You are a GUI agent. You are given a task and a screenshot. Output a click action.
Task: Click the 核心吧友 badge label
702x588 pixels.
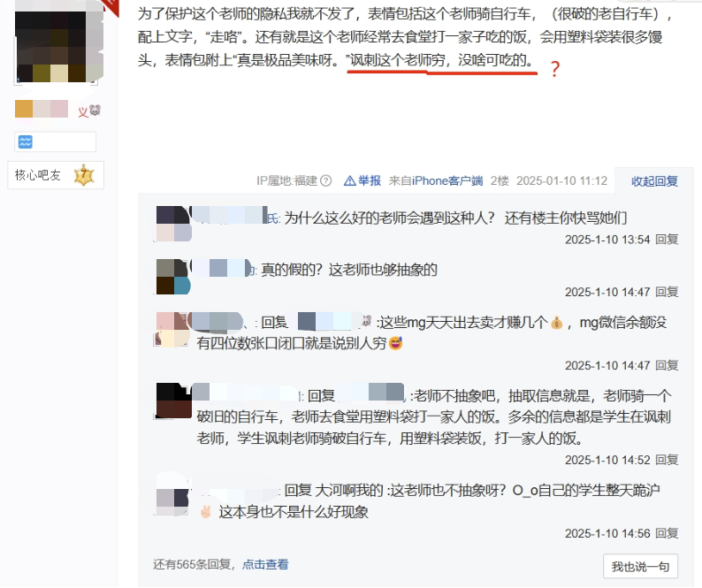point(38,175)
